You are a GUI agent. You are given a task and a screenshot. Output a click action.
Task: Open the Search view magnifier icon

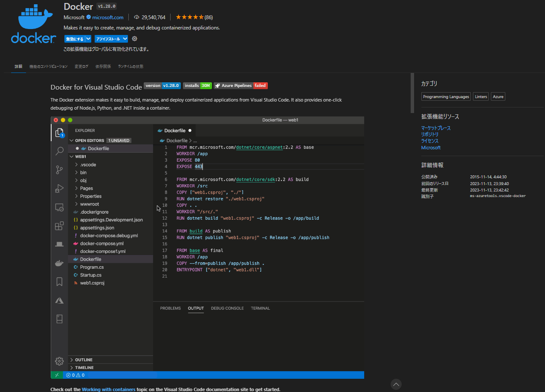59,151
